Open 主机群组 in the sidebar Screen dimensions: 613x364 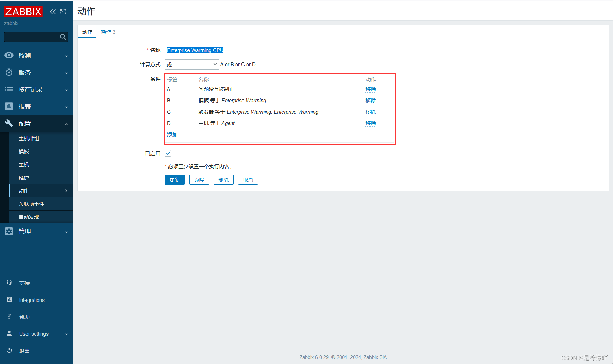pyautogui.click(x=41, y=139)
